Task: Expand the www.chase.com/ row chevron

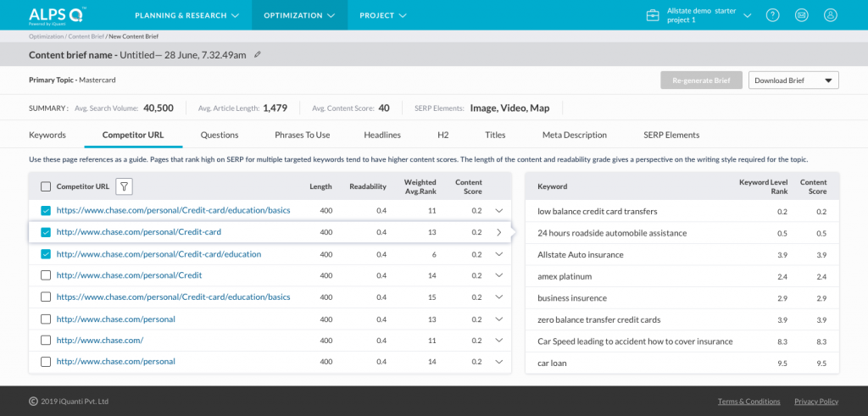Action: (498, 341)
